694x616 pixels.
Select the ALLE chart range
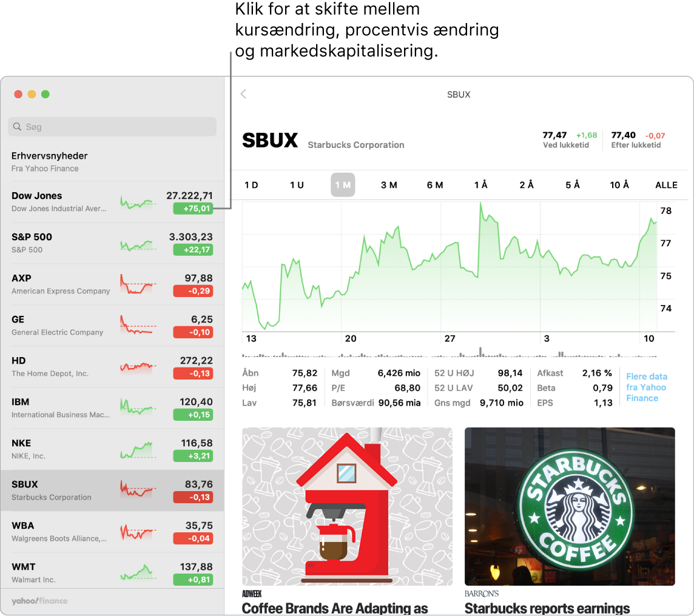[x=666, y=185]
